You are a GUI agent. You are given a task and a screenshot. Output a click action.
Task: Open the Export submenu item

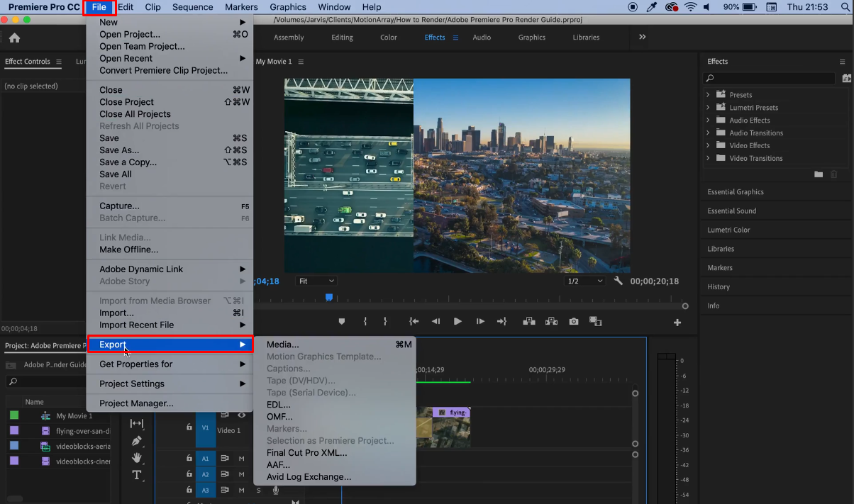[170, 345]
